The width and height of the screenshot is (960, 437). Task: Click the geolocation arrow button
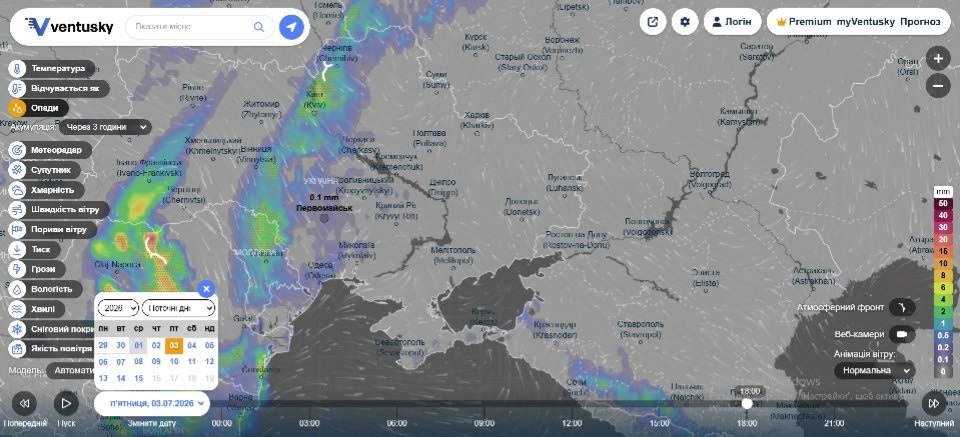[291, 27]
